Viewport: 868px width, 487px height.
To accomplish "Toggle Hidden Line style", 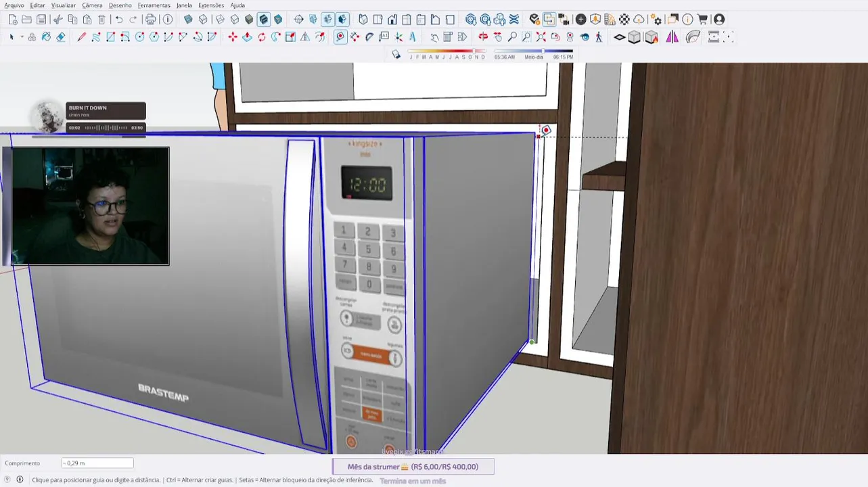I will [235, 20].
